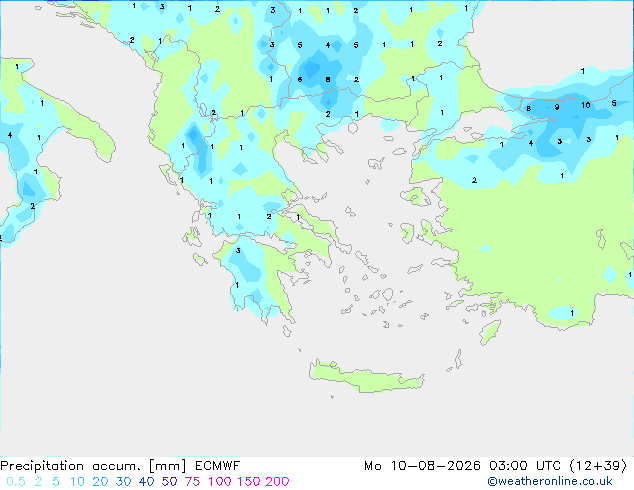Click the map value 10 beside the 9

(585, 105)
